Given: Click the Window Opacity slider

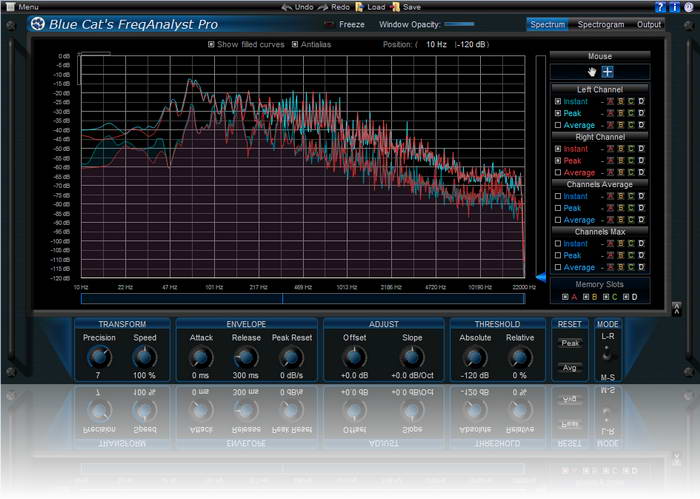Looking at the screenshot, I should pos(459,24).
